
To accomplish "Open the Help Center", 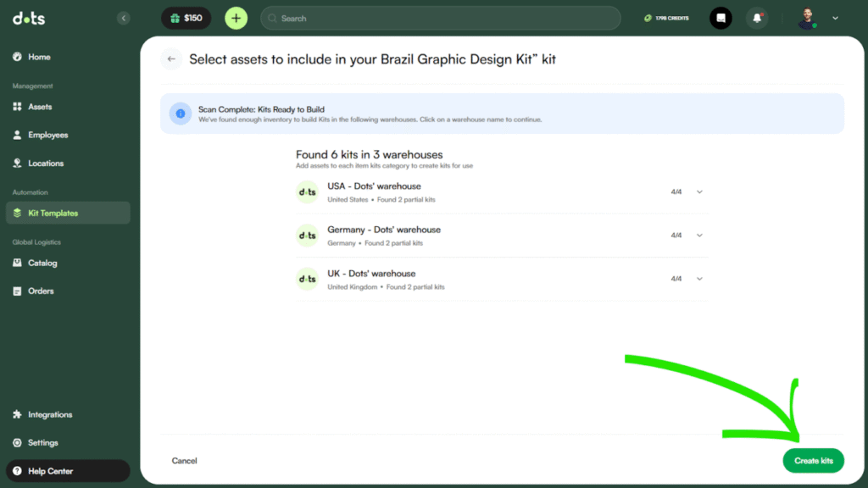I will [50, 471].
